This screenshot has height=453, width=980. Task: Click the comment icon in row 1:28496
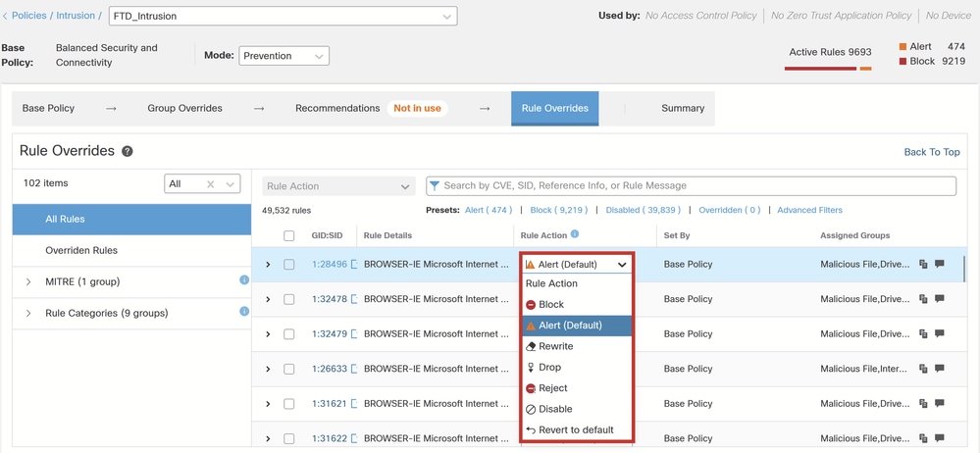(939, 265)
